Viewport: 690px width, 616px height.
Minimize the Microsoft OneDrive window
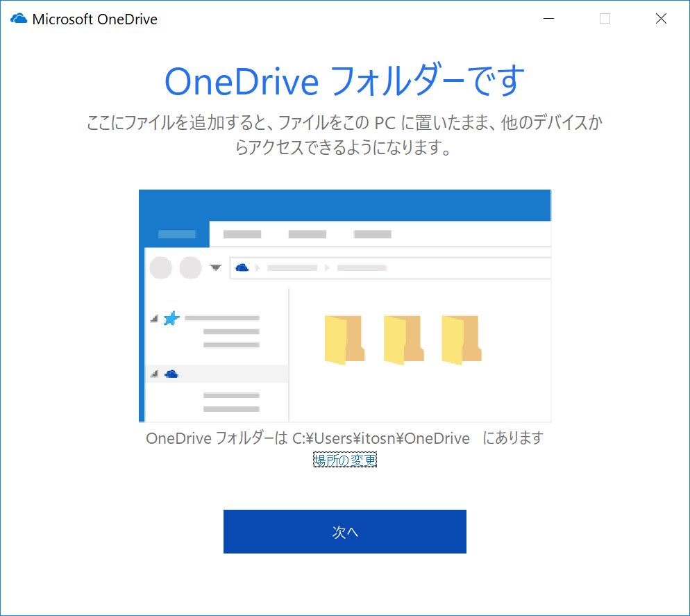coord(548,19)
